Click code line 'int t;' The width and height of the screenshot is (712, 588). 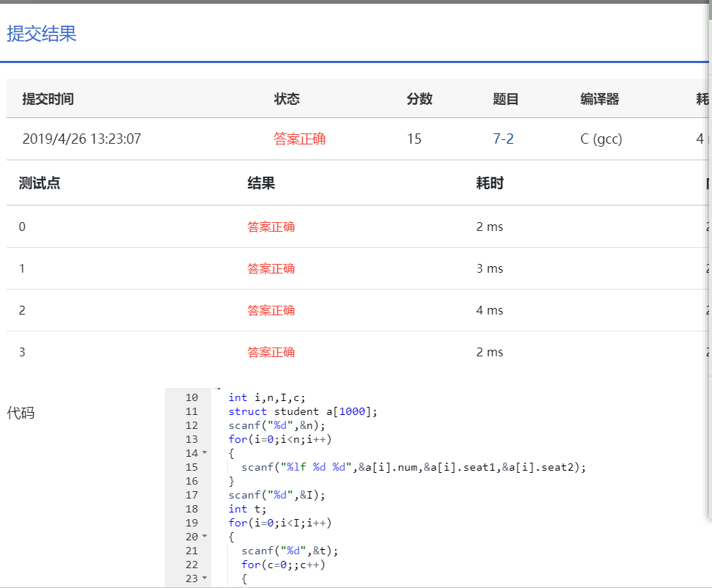point(247,509)
